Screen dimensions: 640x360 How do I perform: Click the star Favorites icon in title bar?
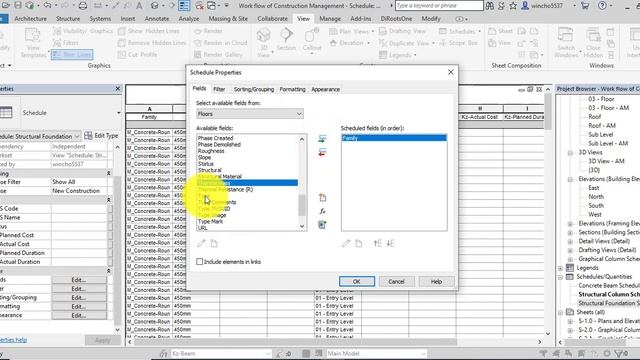pos(513,6)
